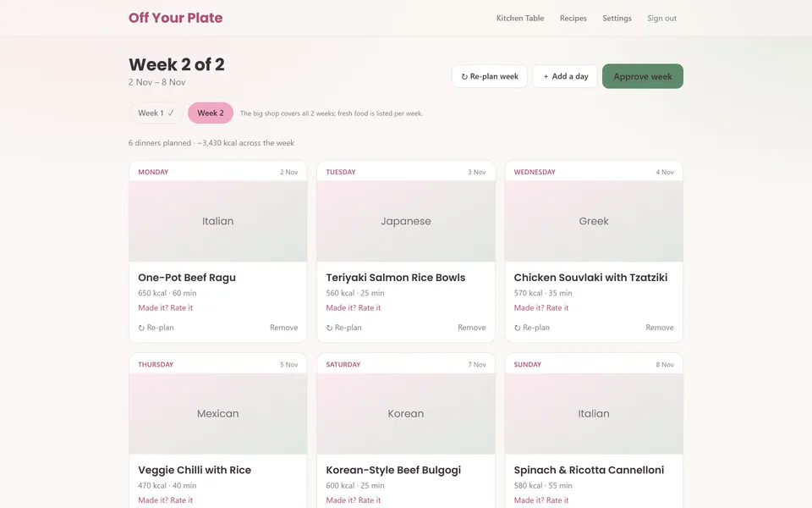Viewport: 812px width, 508px height.
Task: Click the MONDAY day label
Action: pos(153,172)
